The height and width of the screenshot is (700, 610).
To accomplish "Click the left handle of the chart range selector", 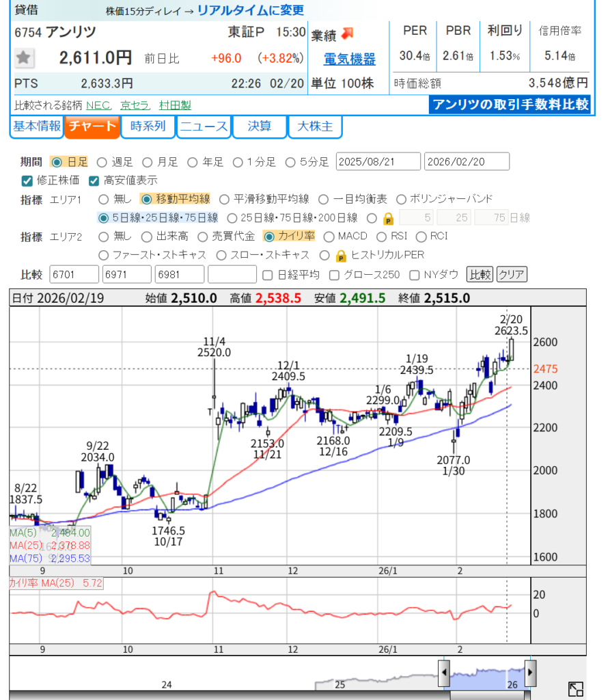I will click(x=443, y=673).
